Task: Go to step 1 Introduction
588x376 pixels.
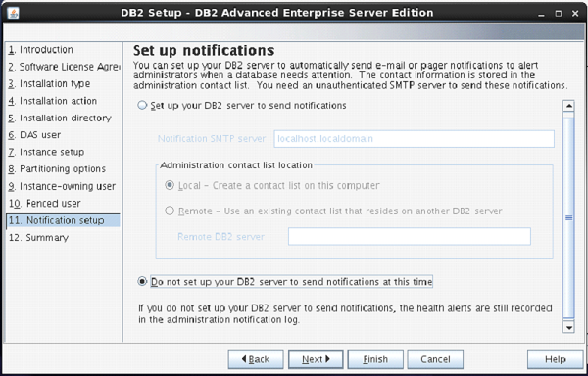Action: point(40,50)
